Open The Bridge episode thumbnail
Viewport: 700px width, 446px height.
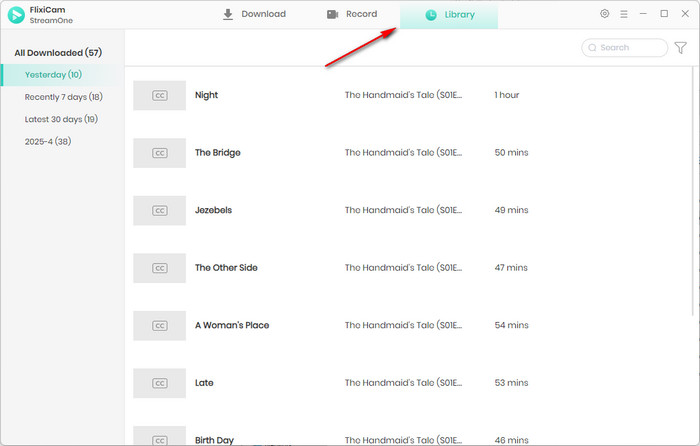pyautogui.click(x=159, y=153)
